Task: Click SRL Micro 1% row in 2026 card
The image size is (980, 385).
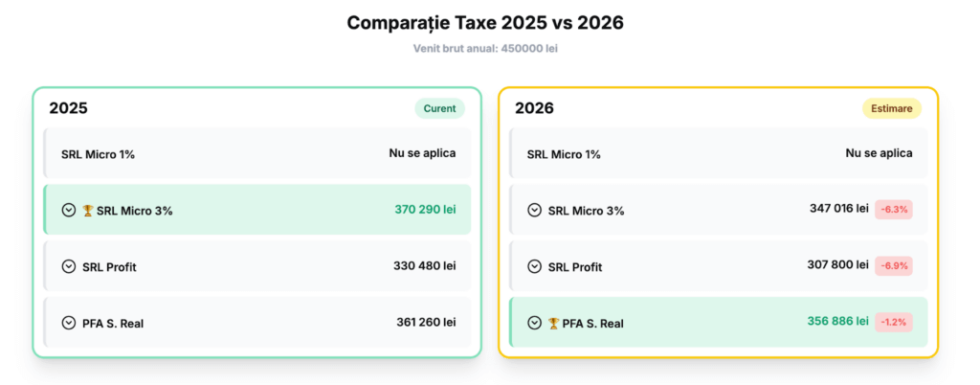Action: point(719,153)
